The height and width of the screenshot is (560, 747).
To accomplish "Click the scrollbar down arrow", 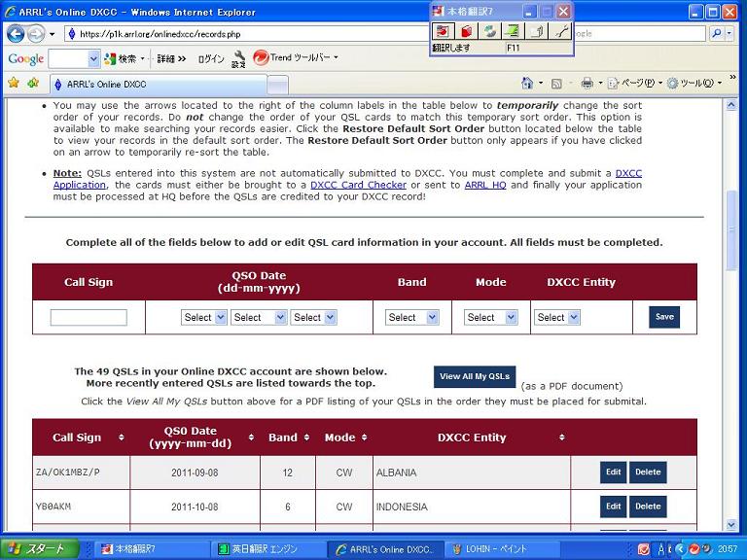I will pos(731,525).
